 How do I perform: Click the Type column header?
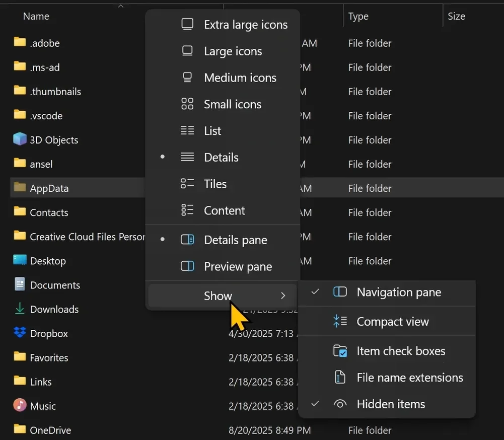(358, 16)
